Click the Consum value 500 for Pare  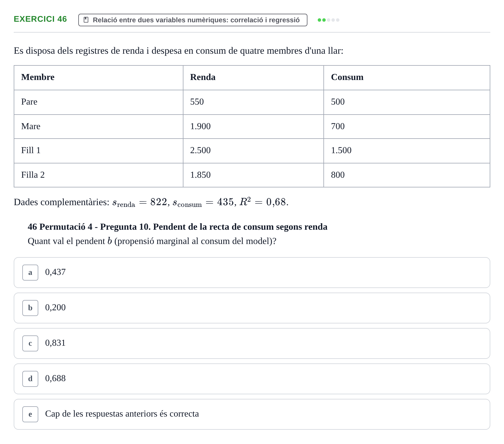[338, 102]
